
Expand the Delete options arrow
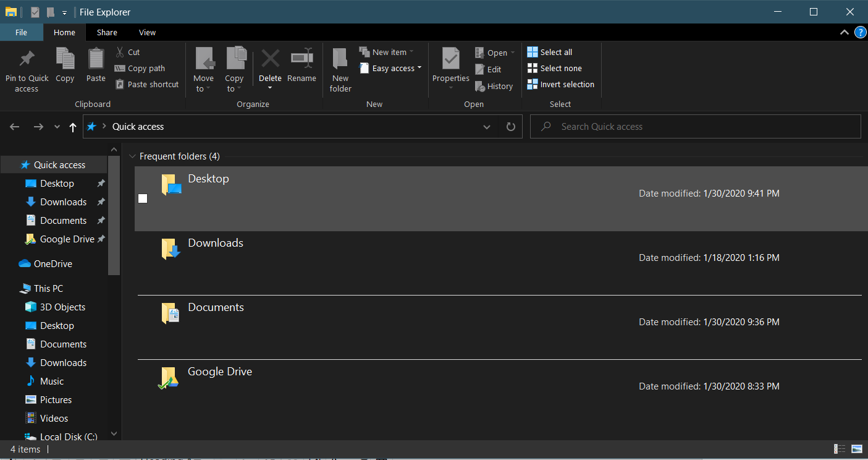pos(270,88)
